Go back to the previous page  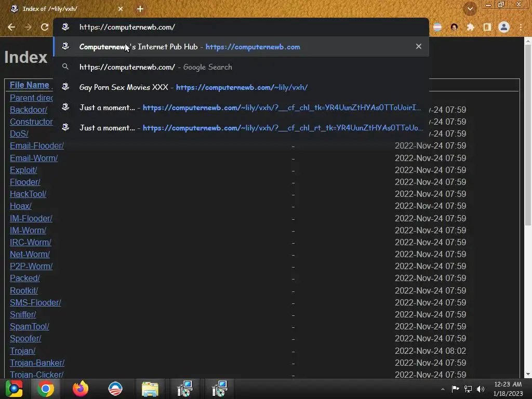(11, 27)
